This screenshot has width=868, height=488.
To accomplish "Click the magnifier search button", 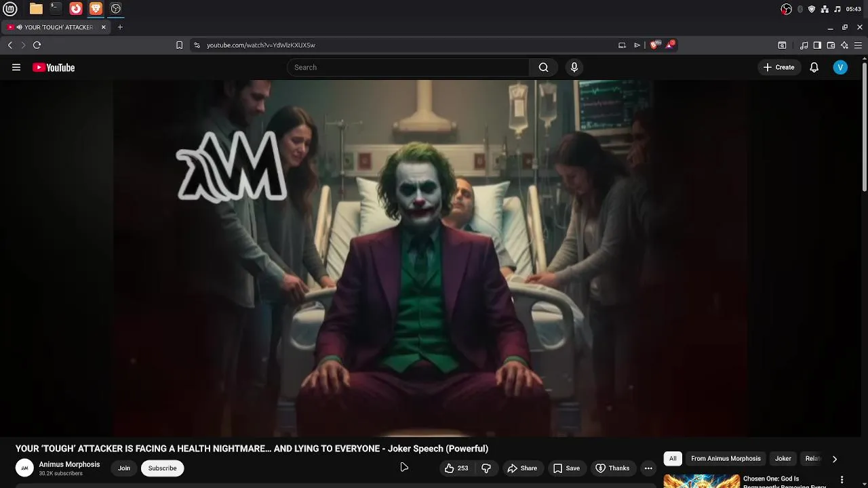I will coord(543,67).
